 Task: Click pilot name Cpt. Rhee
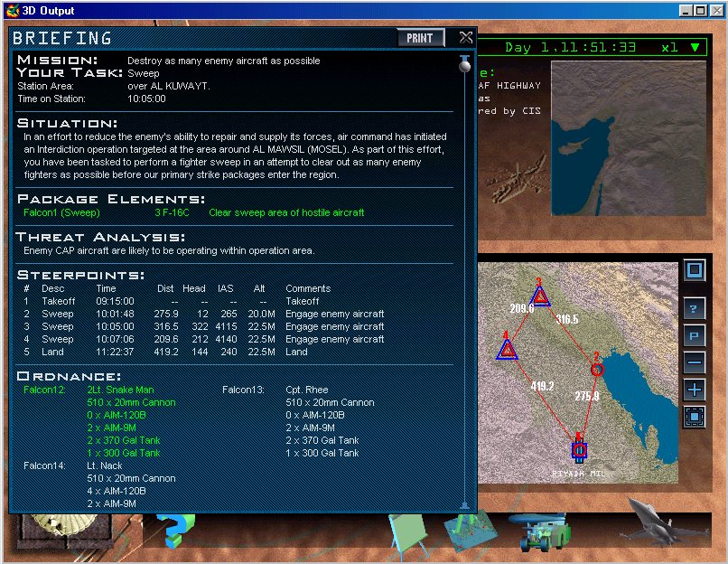tap(307, 390)
